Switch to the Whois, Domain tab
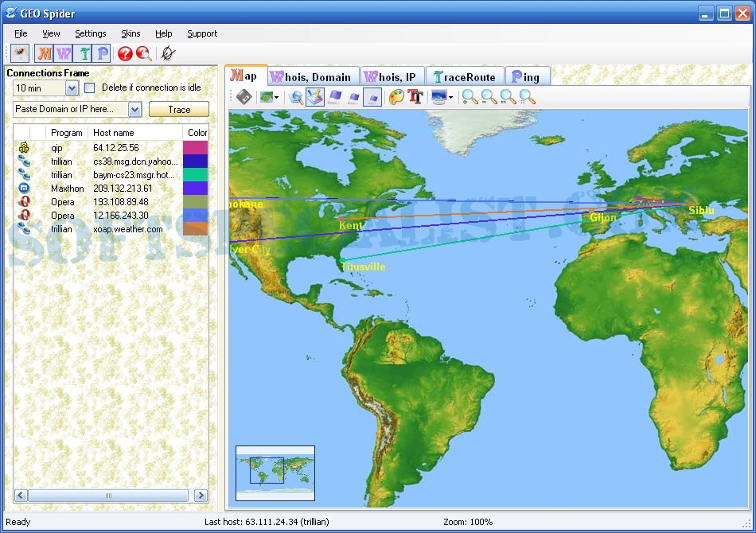The image size is (756, 533). coord(313,76)
